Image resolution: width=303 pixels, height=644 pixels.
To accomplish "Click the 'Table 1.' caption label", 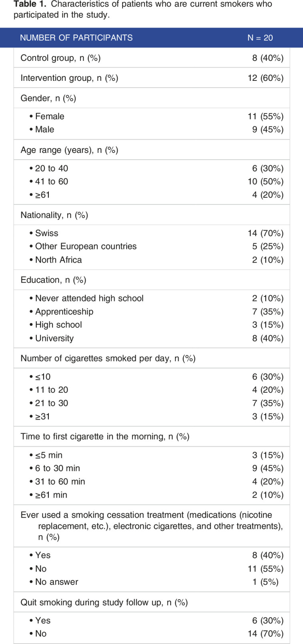I will (30, 4).
